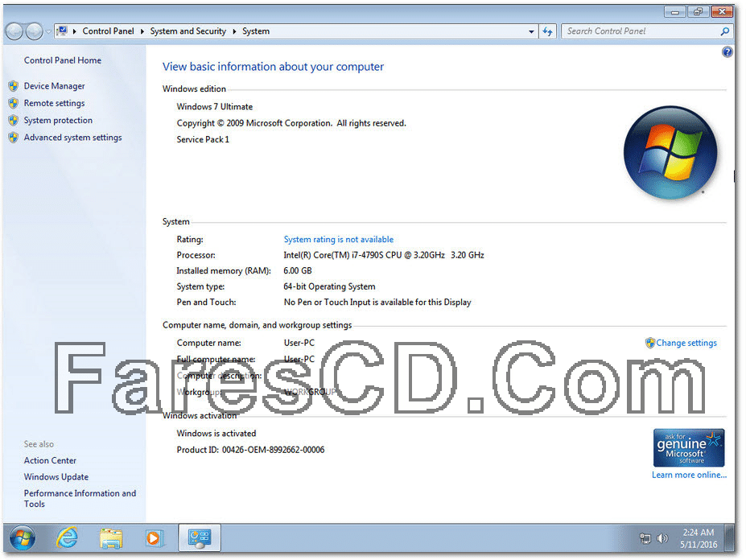Screen dimensions: 746x560
Task: Expand the arrow before Control Panel breadcrumb
Action: 75,31
